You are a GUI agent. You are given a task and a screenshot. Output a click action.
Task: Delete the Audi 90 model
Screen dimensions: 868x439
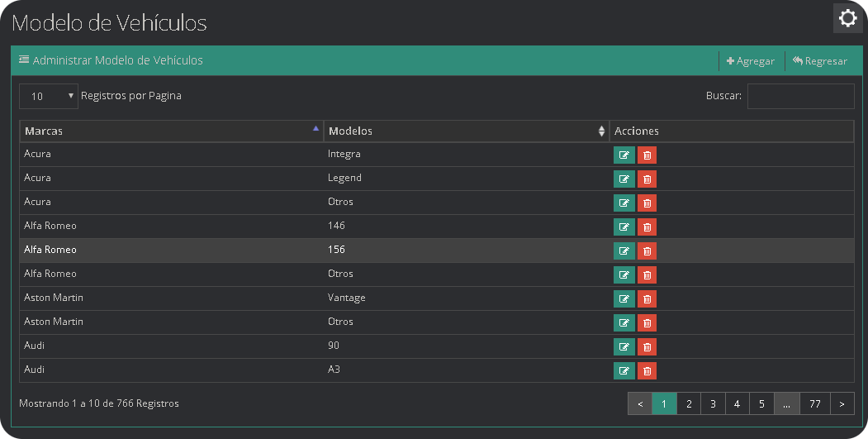pyautogui.click(x=647, y=347)
